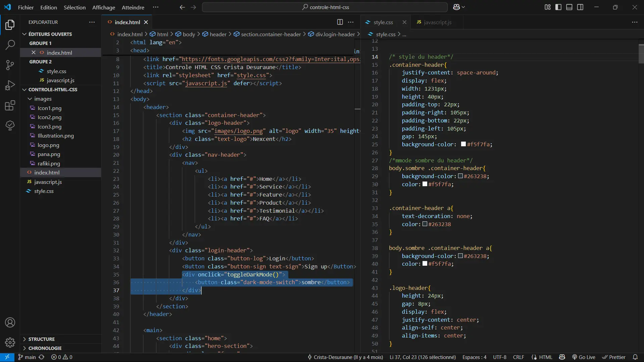Viewport: 644px width, 362px height.
Task: Click the #f5f7fa color swatch on line 25
Action: click(x=463, y=144)
